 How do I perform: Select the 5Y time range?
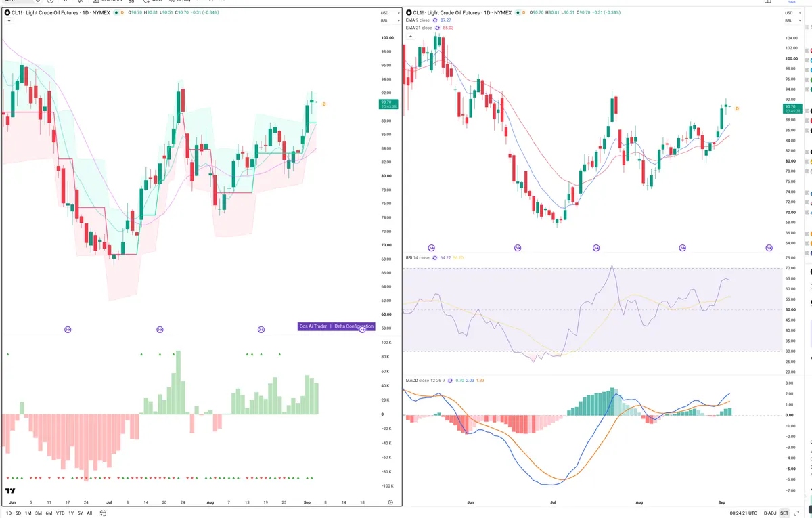click(81, 513)
